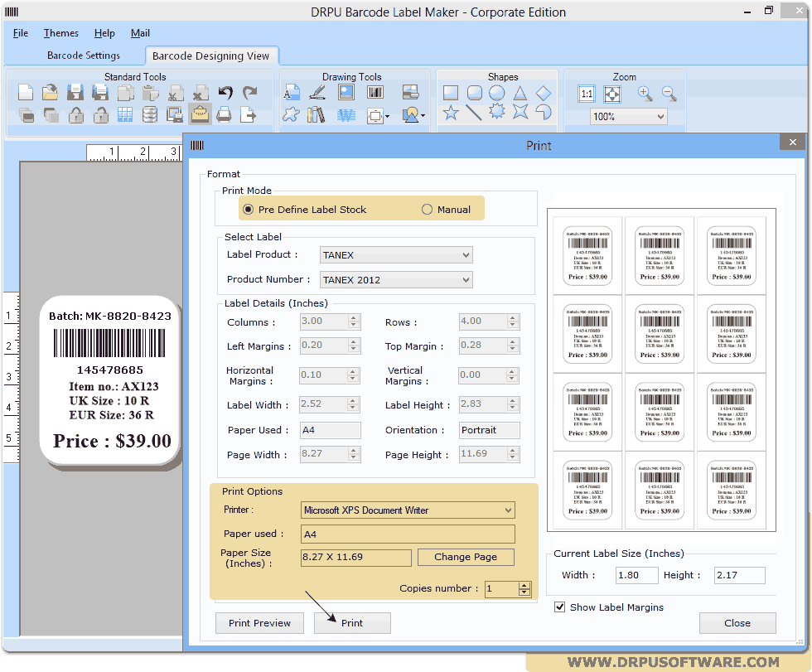Image resolution: width=812 pixels, height=672 pixels.
Task: Click the Current Label Size Width field
Action: pos(636,575)
